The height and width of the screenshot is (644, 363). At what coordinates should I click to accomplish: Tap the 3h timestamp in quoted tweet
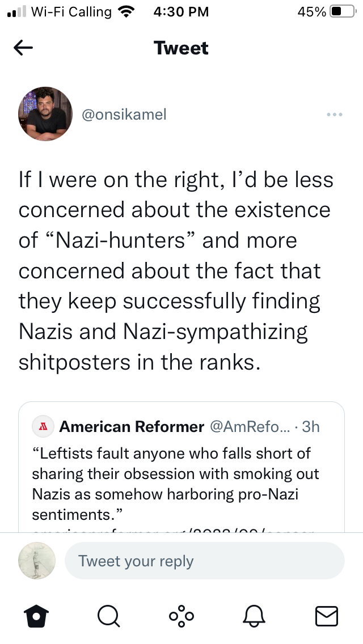click(311, 427)
